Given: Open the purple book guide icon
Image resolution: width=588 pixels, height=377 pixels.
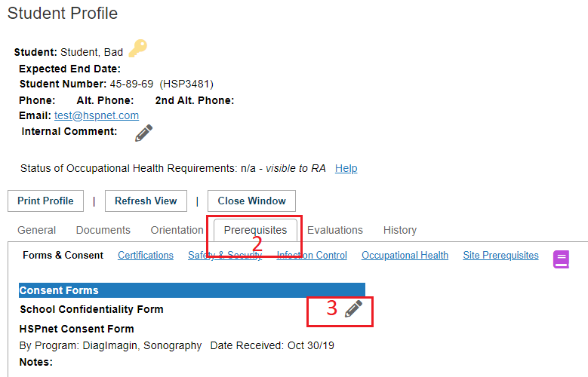Looking at the screenshot, I should pyautogui.click(x=561, y=259).
